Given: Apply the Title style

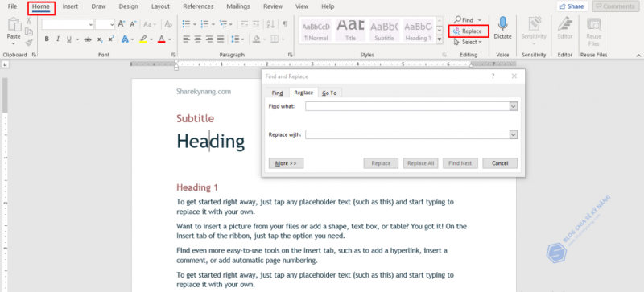Looking at the screenshot, I should click(350, 30).
